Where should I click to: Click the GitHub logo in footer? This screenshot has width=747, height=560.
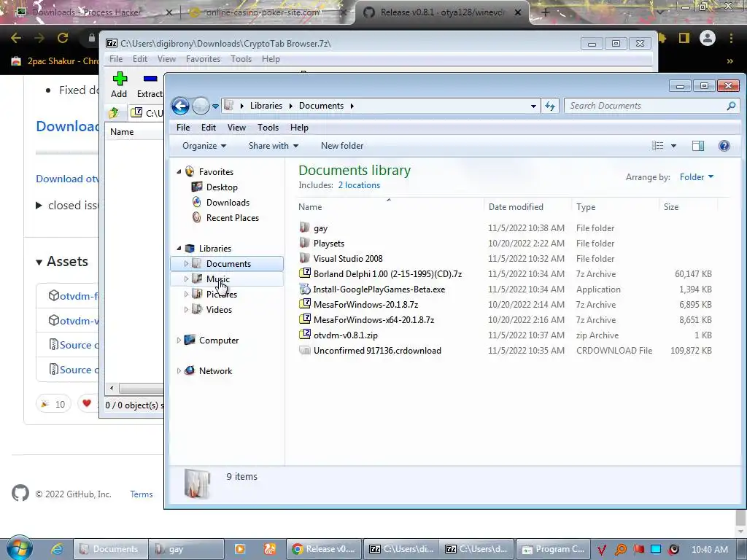click(x=20, y=494)
